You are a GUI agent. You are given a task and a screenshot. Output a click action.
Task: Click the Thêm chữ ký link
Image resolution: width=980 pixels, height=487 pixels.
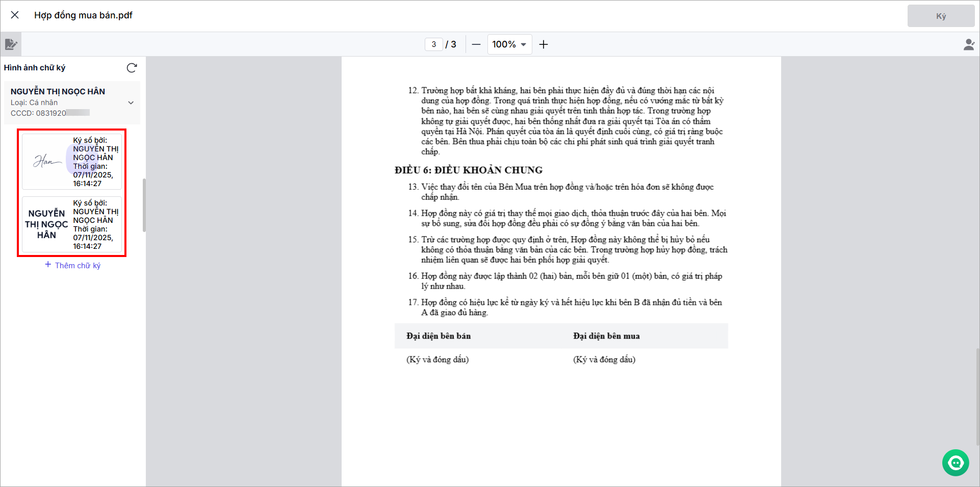pos(73,265)
